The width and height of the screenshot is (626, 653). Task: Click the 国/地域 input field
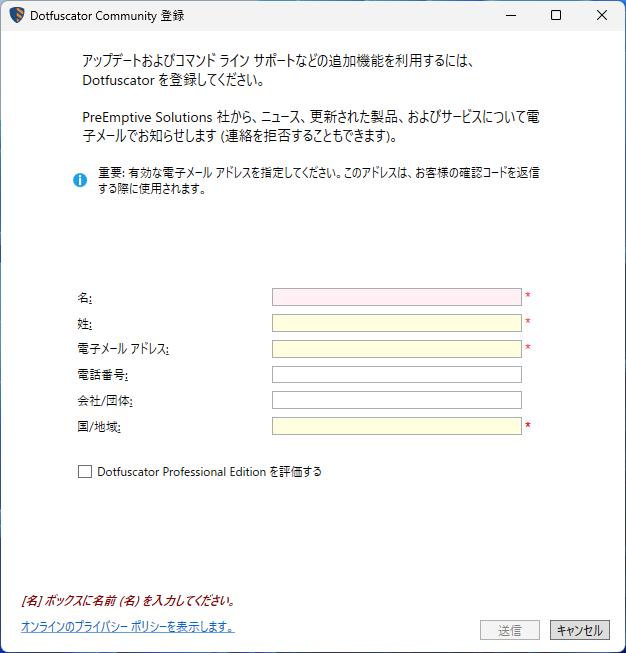click(397, 426)
